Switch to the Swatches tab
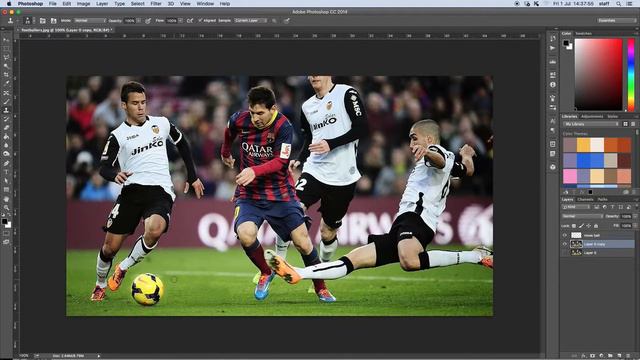640x360 pixels. pos(583,33)
